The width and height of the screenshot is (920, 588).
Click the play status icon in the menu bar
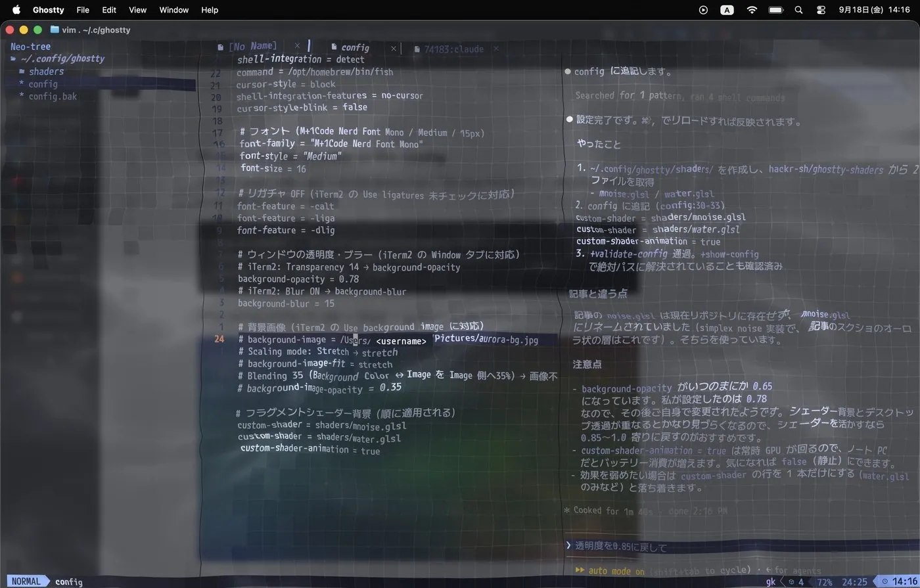(703, 10)
